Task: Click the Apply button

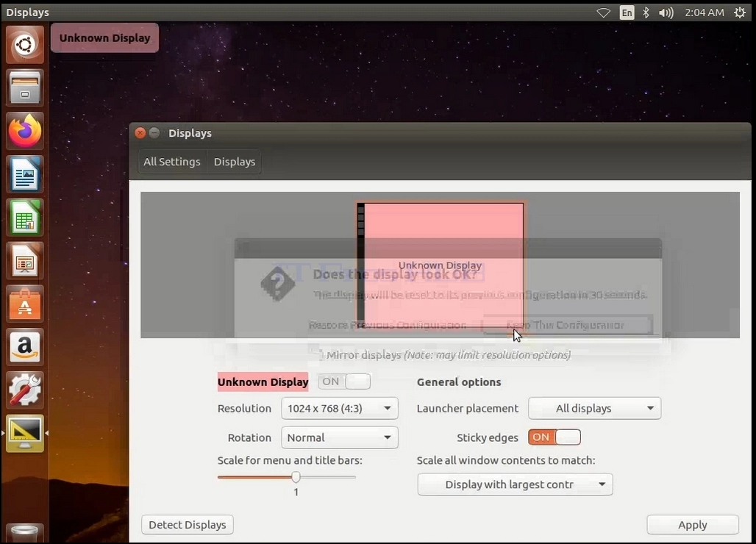Action: point(692,524)
